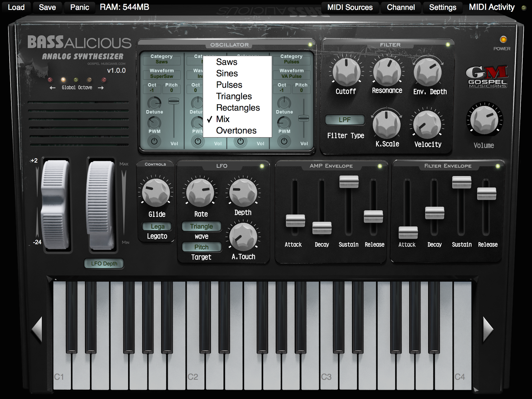Open MIDI Sources in top bar
This screenshot has height=399, width=532.
(x=350, y=7)
